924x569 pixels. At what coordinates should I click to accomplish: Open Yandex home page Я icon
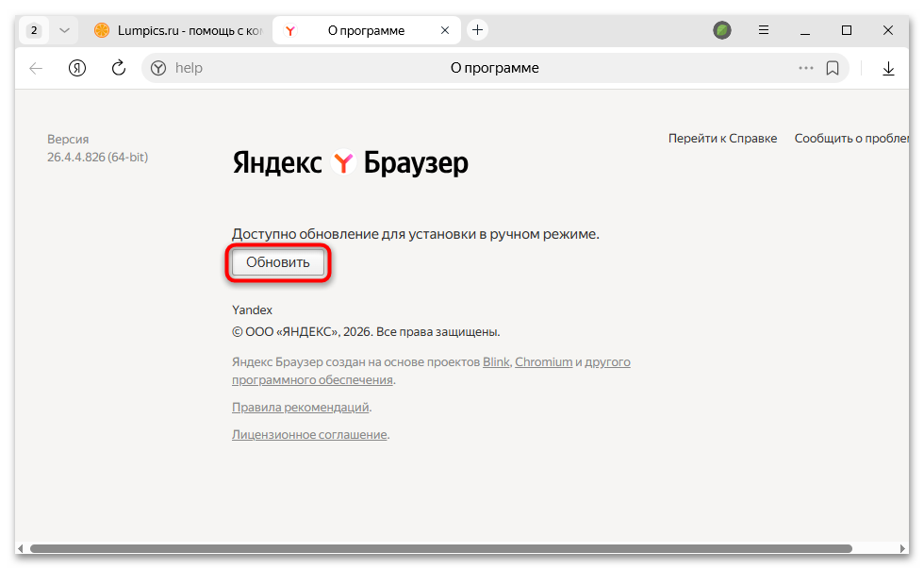point(77,68)
